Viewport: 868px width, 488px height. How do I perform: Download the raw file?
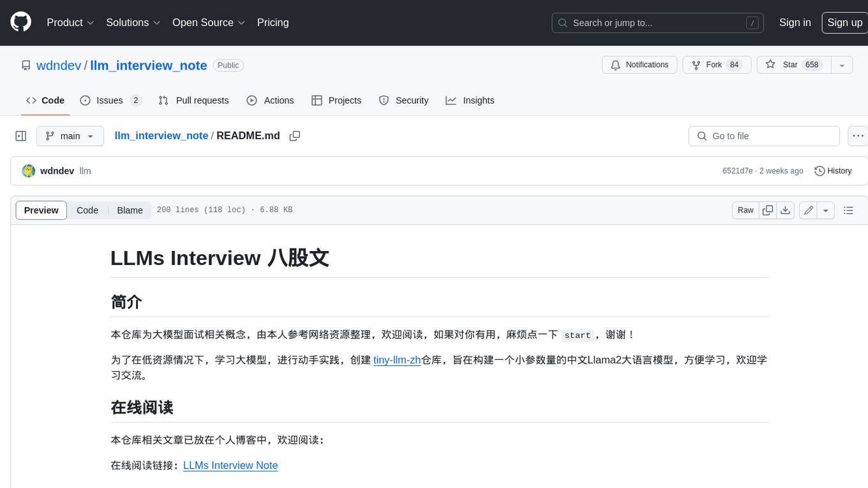point(786,210)
